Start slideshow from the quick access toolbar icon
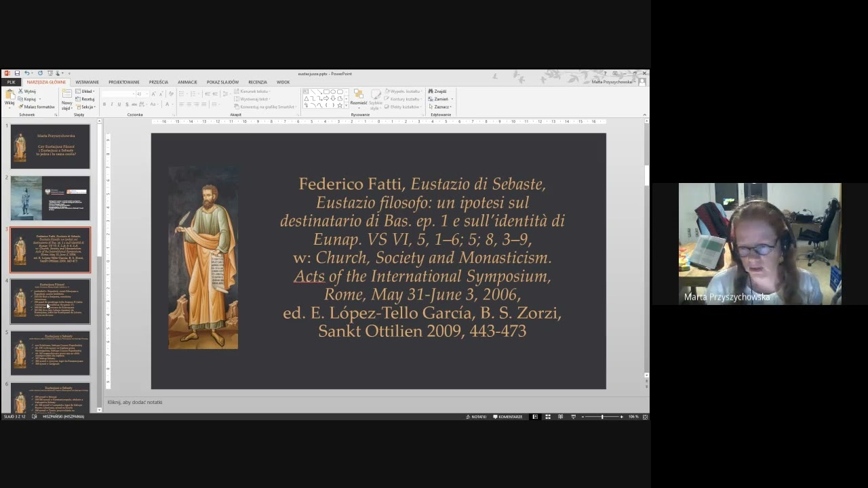This screenshot has width=868, height=488. click(50, 73)
